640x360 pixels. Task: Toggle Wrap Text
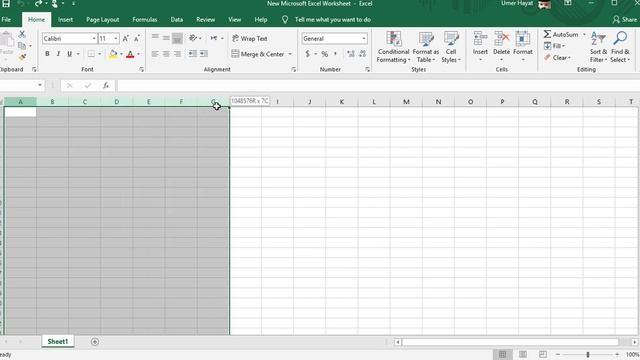click(x=249, y=38)
